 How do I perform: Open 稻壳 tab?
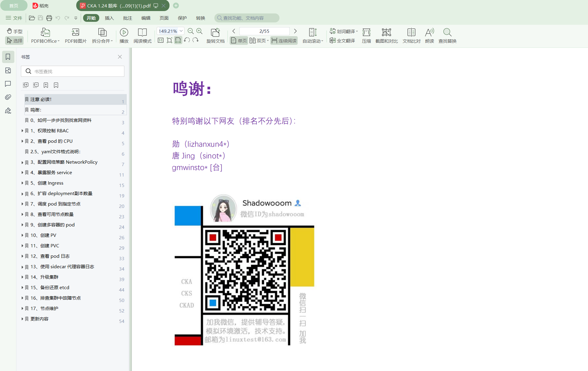click(41, 6)
